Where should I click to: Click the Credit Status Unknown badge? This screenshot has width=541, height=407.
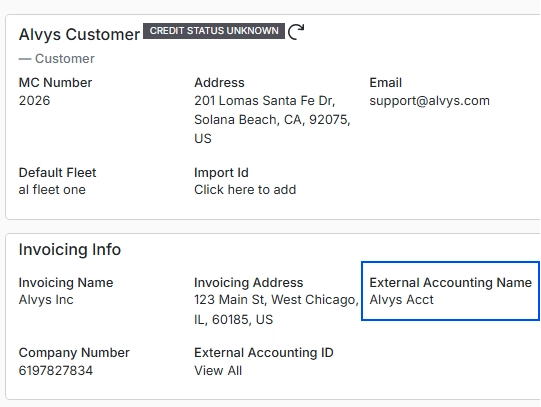tap(214, 31)
